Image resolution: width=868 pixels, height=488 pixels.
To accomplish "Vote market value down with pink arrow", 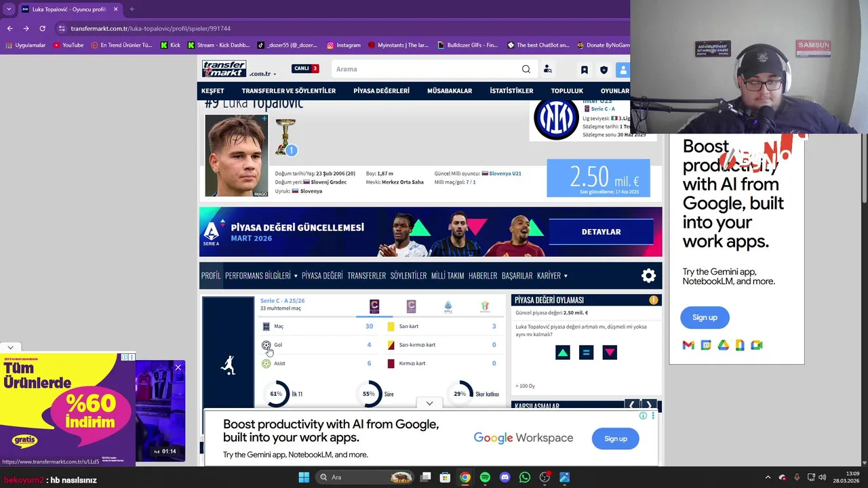I will point(610,352).
